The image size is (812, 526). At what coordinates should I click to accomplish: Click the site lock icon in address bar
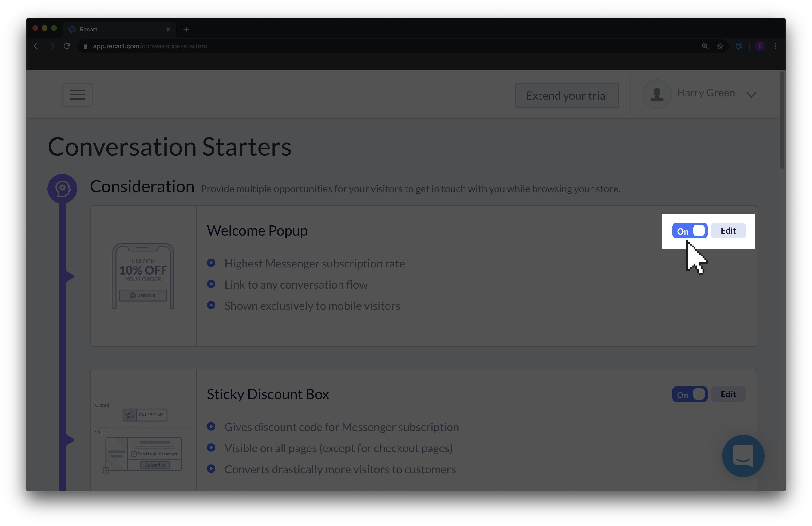[x=85, y=46]
